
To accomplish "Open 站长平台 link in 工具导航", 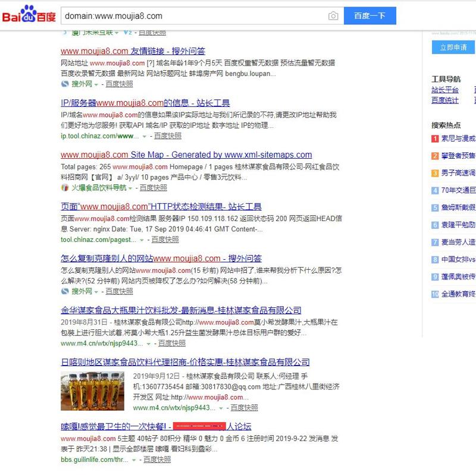I will pos(444,90).
